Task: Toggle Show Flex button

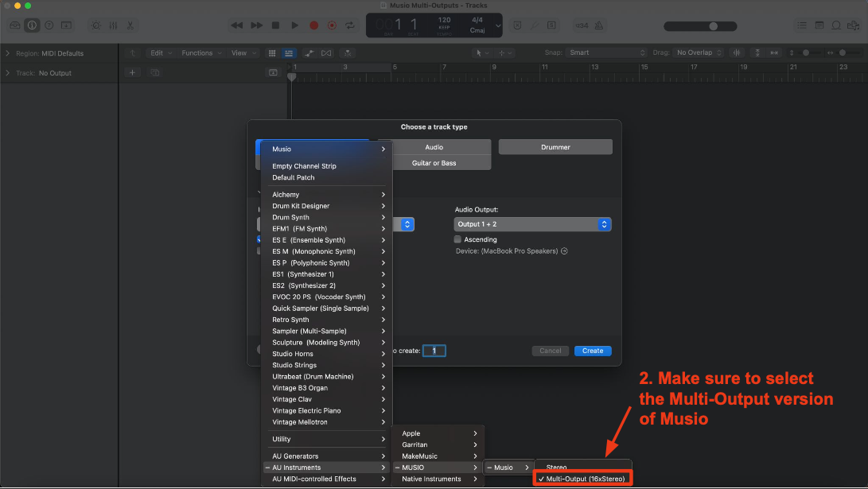Action: coord(327,53)
